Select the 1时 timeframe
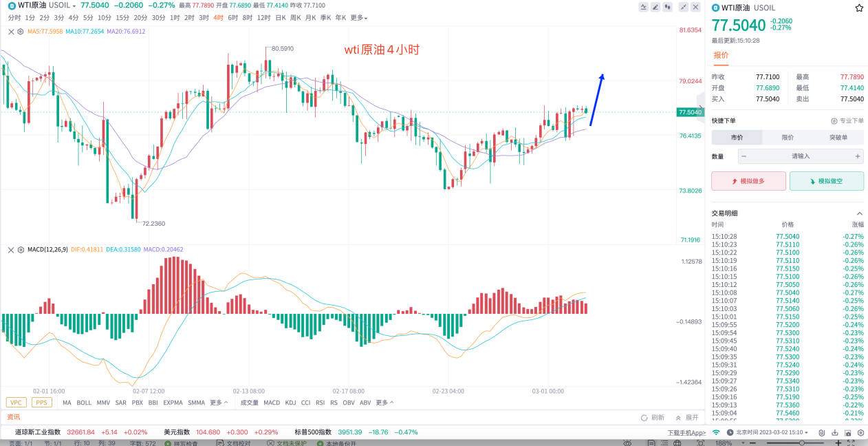868x446 pixels. [x=175, y=18]
